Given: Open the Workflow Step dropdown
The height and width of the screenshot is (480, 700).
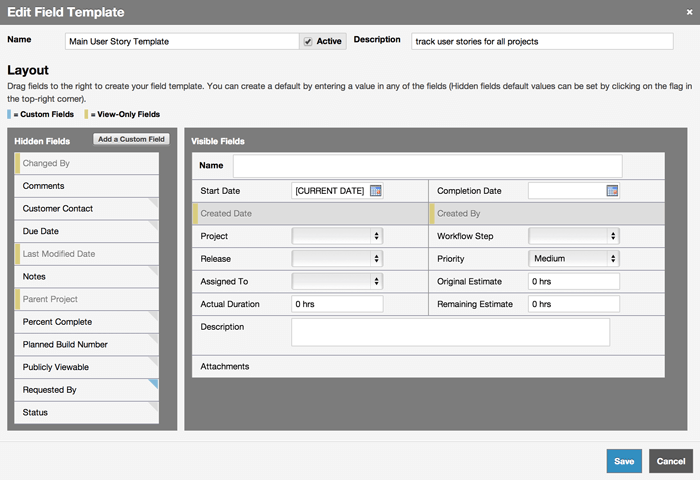Looking at the screenshot, I should click(x=574, y=236).
